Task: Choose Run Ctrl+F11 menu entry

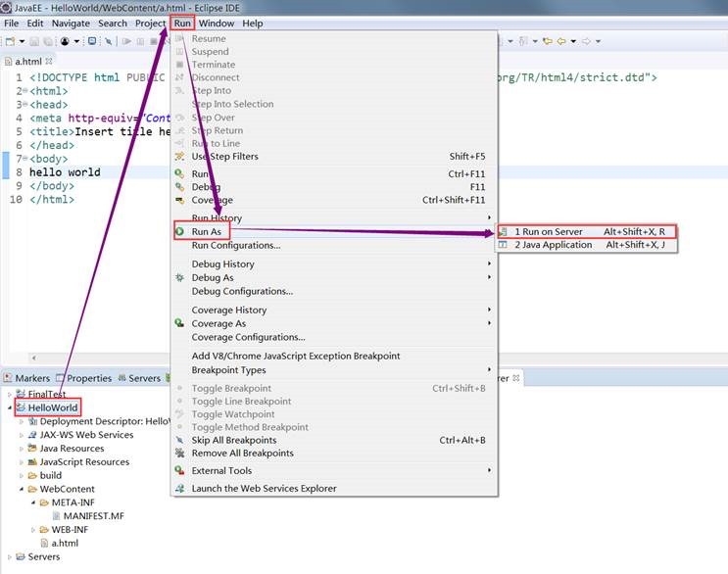Action: pyautogui.click(x=334, y=174)
